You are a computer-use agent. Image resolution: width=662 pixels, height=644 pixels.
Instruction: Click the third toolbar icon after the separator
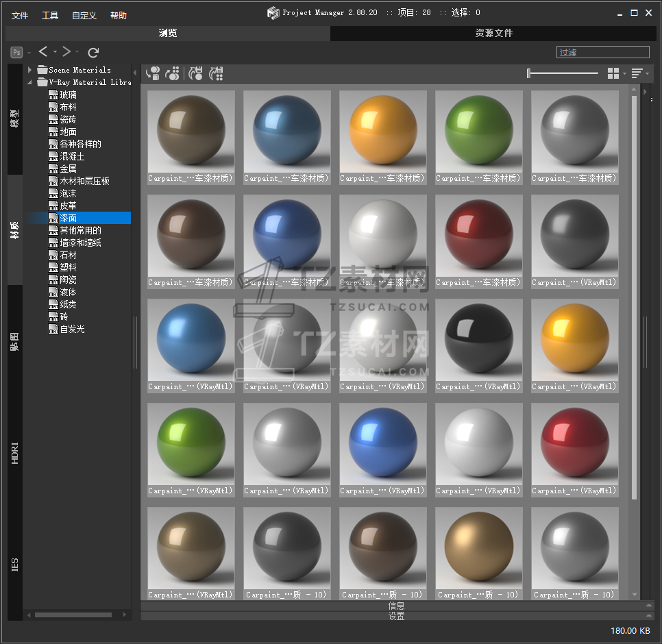point(196,73)
